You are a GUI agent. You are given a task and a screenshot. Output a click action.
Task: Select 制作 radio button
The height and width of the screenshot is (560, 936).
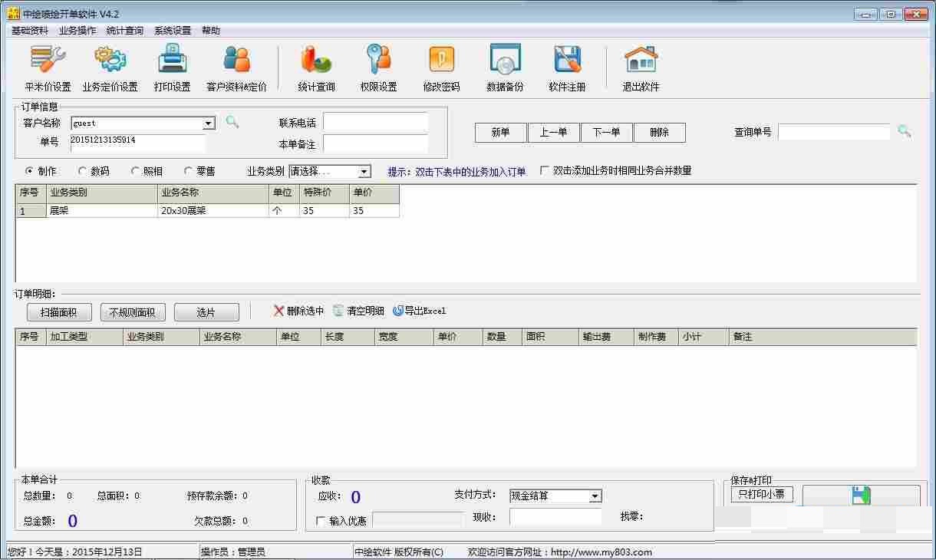[x=30, y=171]
